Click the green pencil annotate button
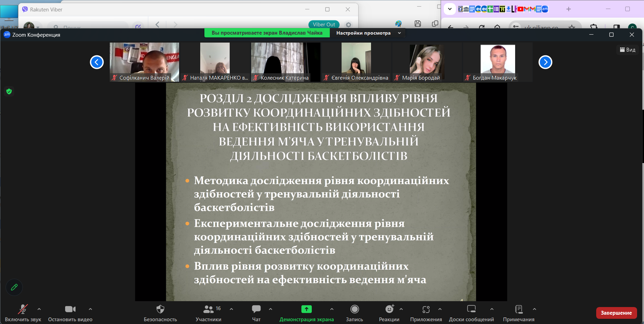Screen dimensions: 644x324 tap(14, 287)
